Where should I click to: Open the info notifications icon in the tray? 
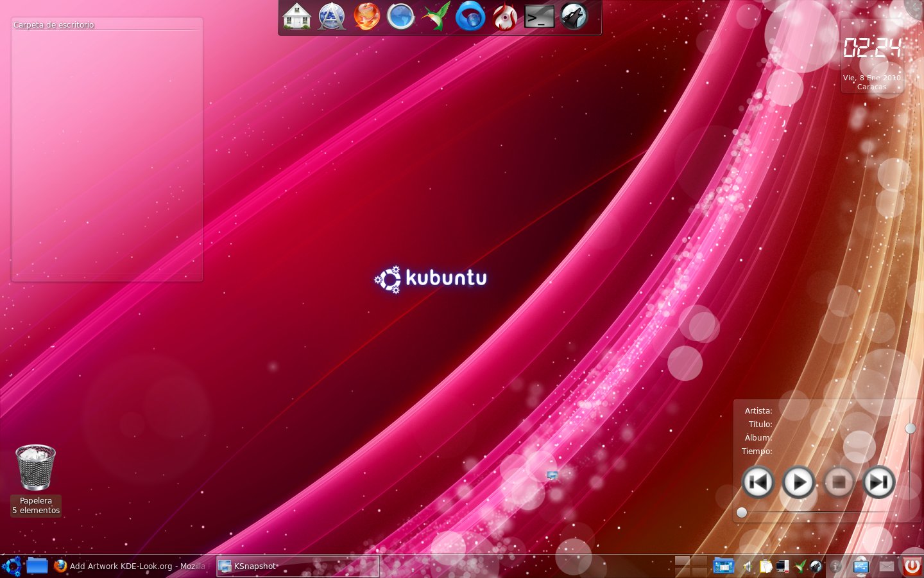pyautogui.click(x=835, y=566)
